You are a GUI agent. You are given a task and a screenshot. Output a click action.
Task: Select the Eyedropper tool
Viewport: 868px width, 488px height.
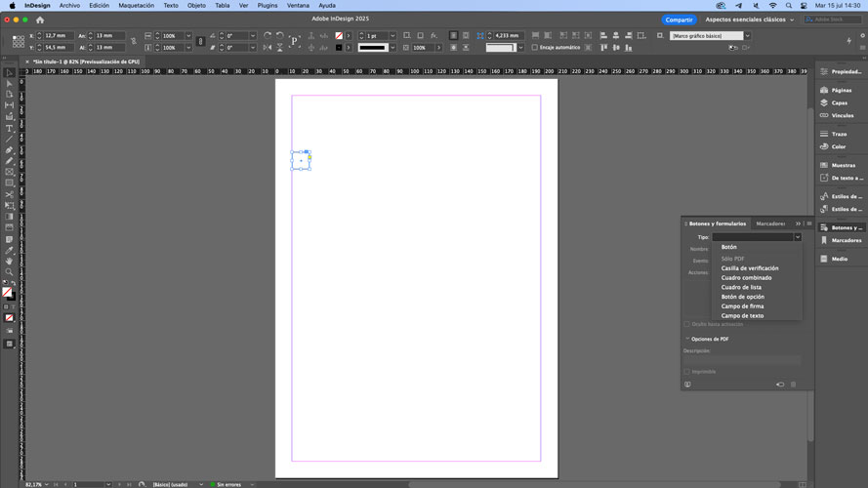[10, 251]
